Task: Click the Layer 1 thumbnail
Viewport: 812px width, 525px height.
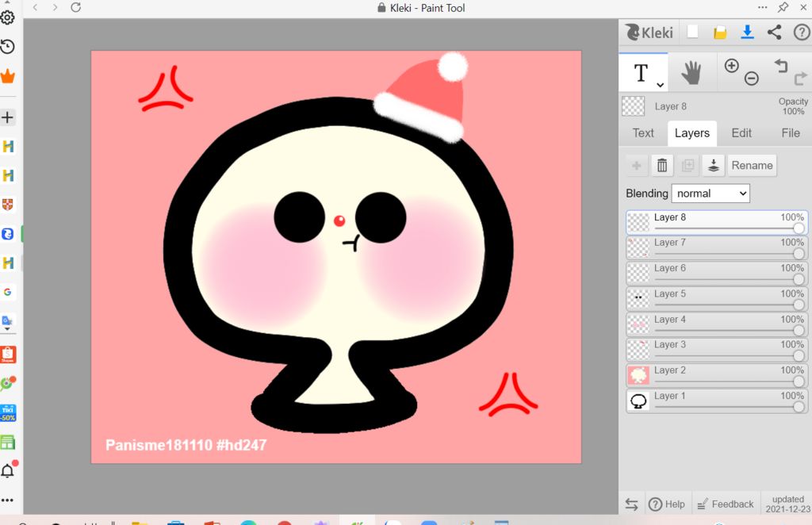Action: click(x=638, y=401)
